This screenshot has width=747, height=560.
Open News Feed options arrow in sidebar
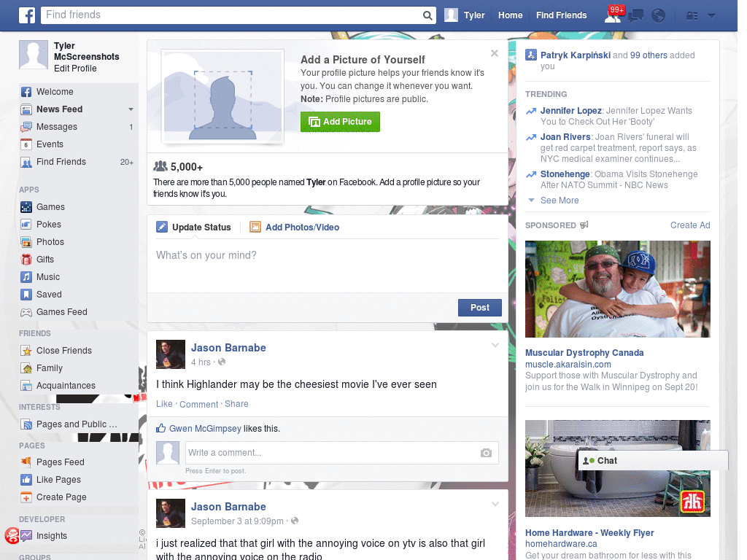tap(131, 109)
